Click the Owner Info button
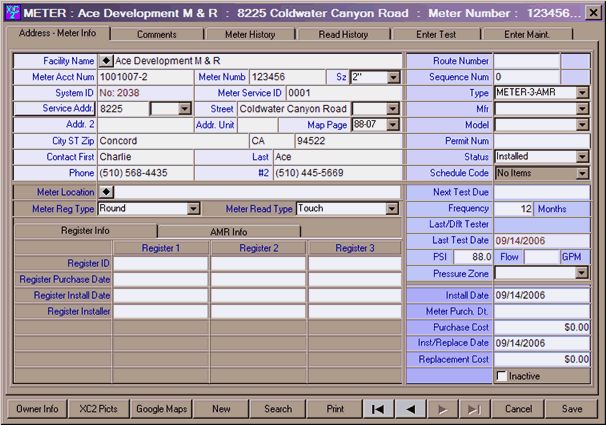 point(36,408)
